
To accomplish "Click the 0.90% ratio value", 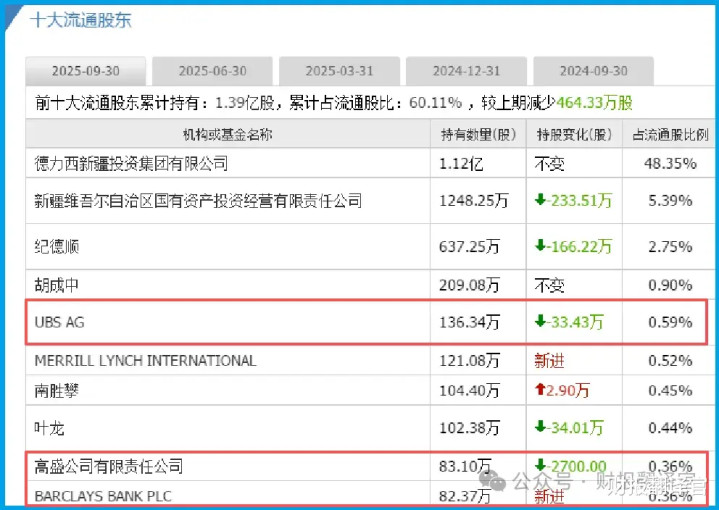I will (x=670, y=285).
